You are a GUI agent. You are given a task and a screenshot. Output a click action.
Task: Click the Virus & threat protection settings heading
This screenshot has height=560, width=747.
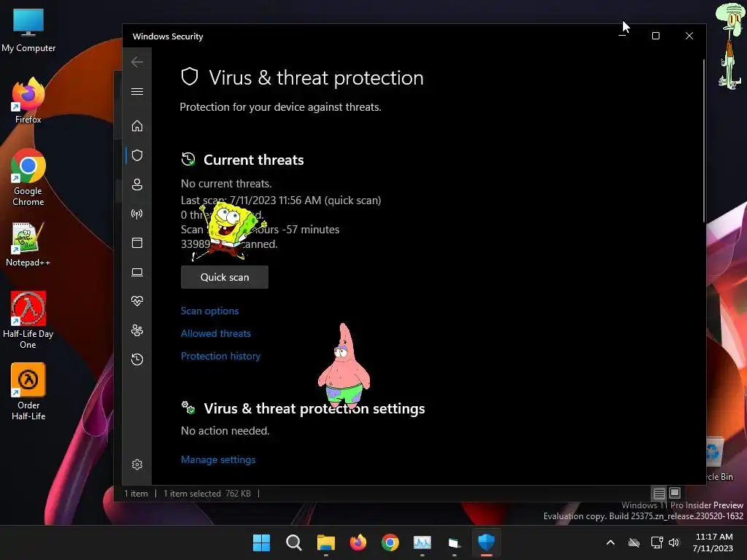pos(314,408)
